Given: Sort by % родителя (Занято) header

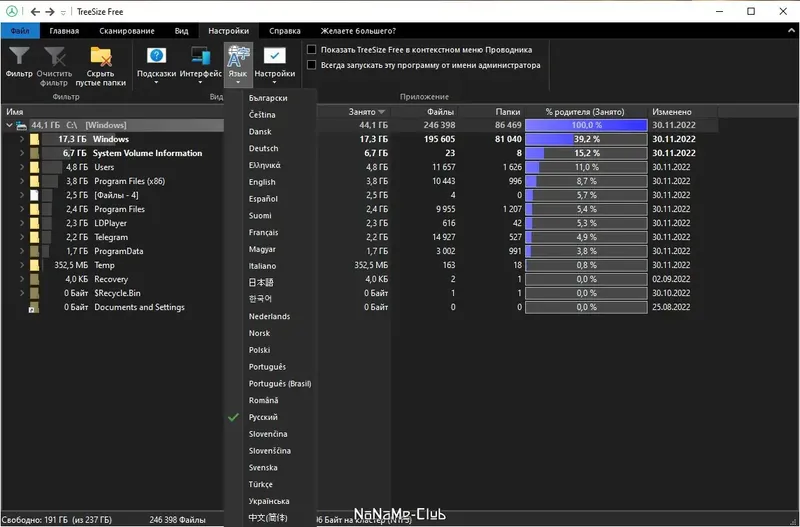Looking at the screenshot, I should pyautogui.click(x=586, y=112).
